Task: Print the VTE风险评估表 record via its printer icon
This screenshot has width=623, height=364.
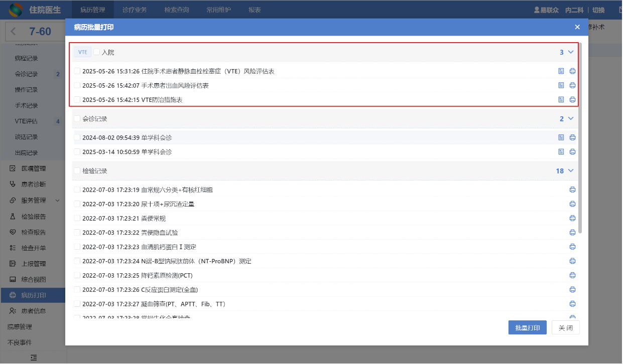Action: click(x=572, y=71)
